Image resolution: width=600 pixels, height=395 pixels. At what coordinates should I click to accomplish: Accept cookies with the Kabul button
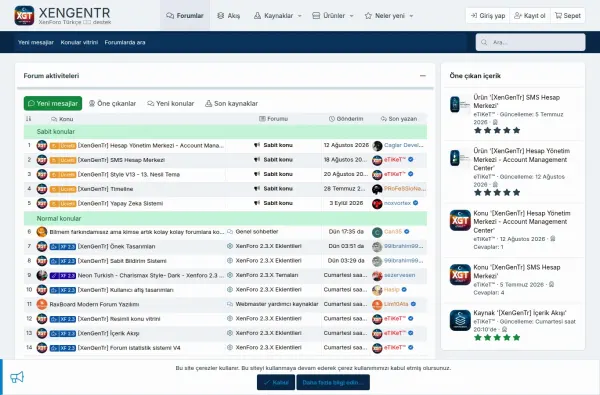276,382
